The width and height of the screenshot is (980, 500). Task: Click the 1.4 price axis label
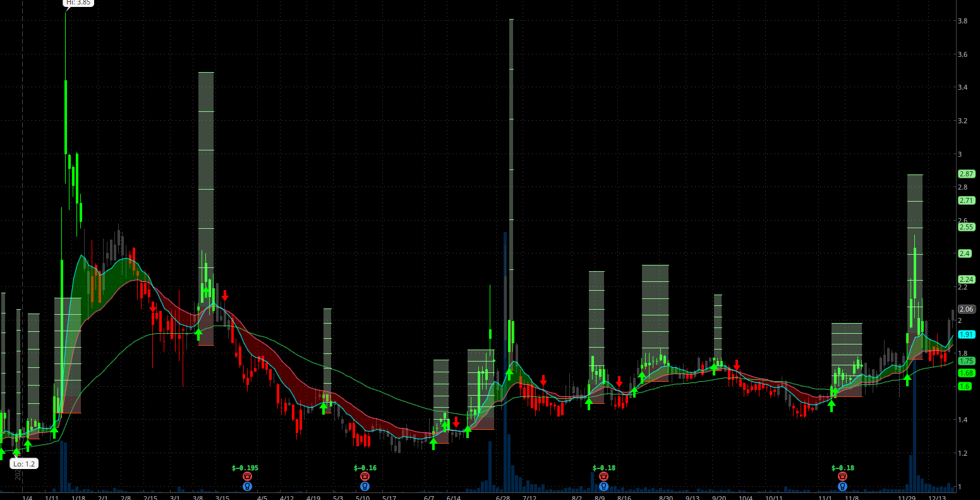pyautogui.click(x=963, y=420)
